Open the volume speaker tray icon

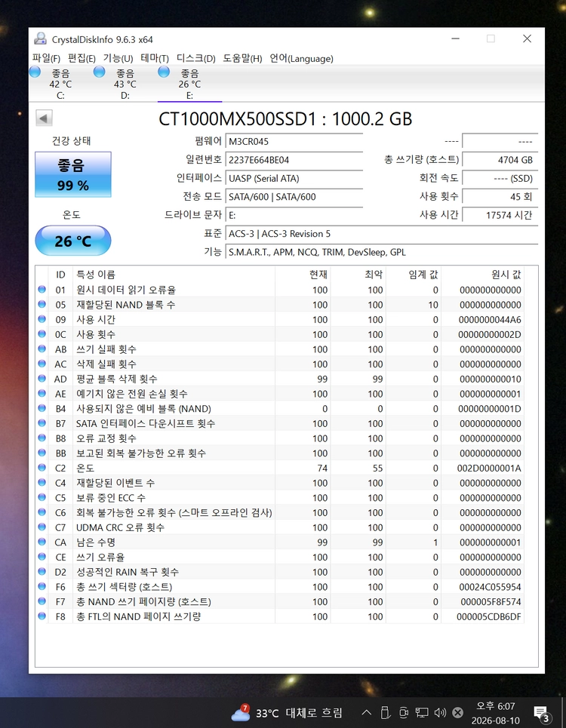[440, 712]
